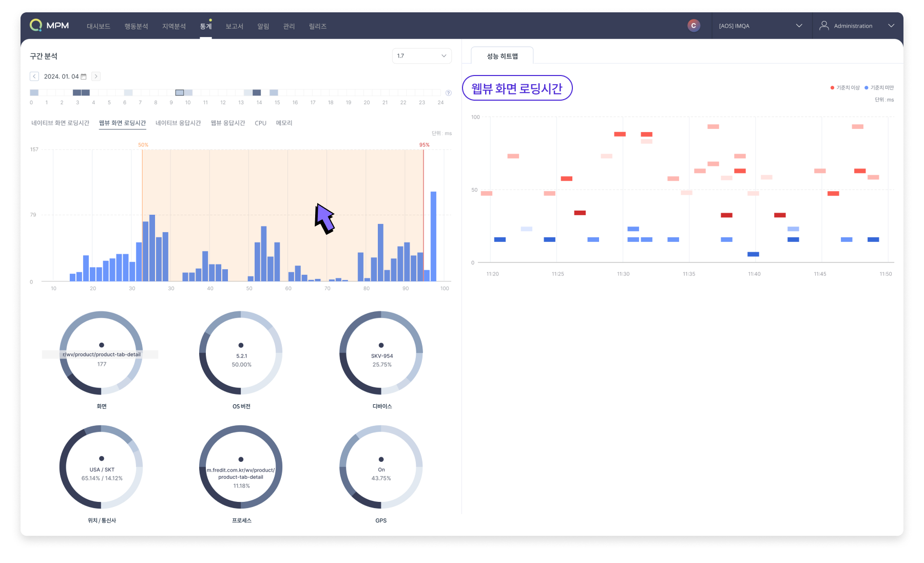Image resolution: width=924 pixels, height=563 pixels.
Task: Click the timeline help question icon
Action: (449, 93)
